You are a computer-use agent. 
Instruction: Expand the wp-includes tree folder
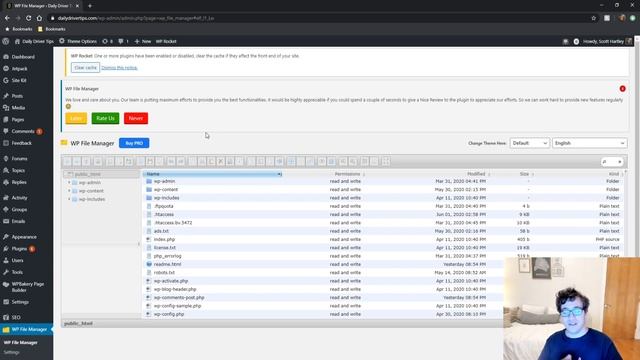click(x=69, y=199)
